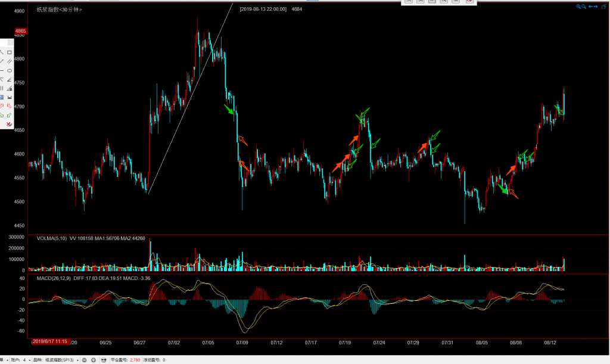Select the ellipse drawing tool
610x364 pixels.
tap(10, 70)
